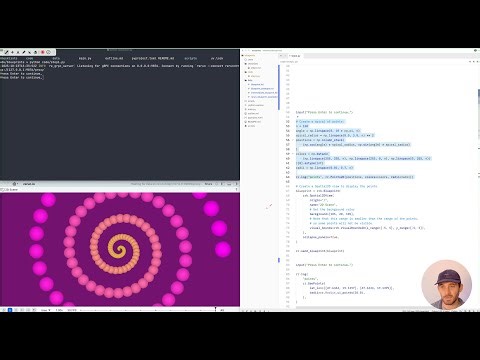Click the rr.send_blueprint(blueprint) code line
Screen dimensions: 480x360
pos(320,251)
